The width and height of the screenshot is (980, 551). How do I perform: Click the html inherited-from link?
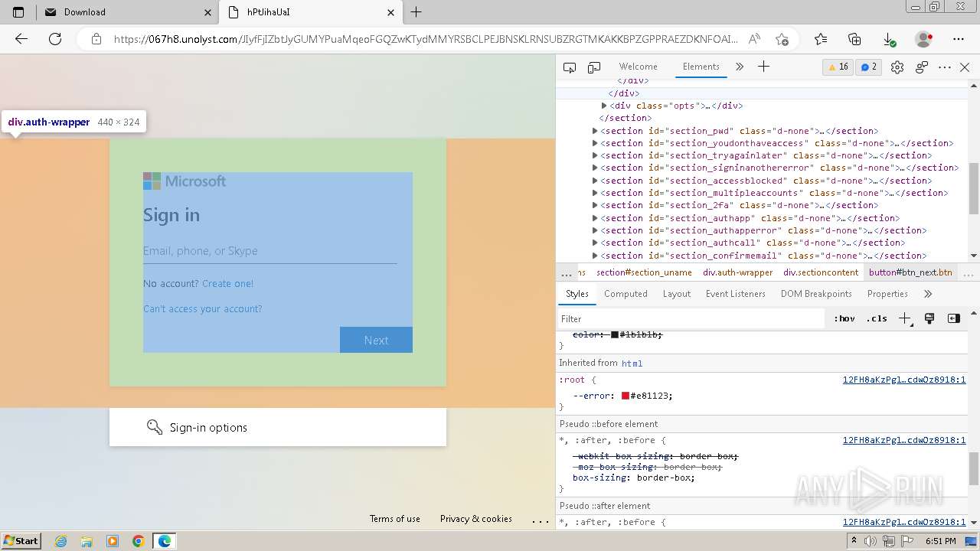coord(632,364)
